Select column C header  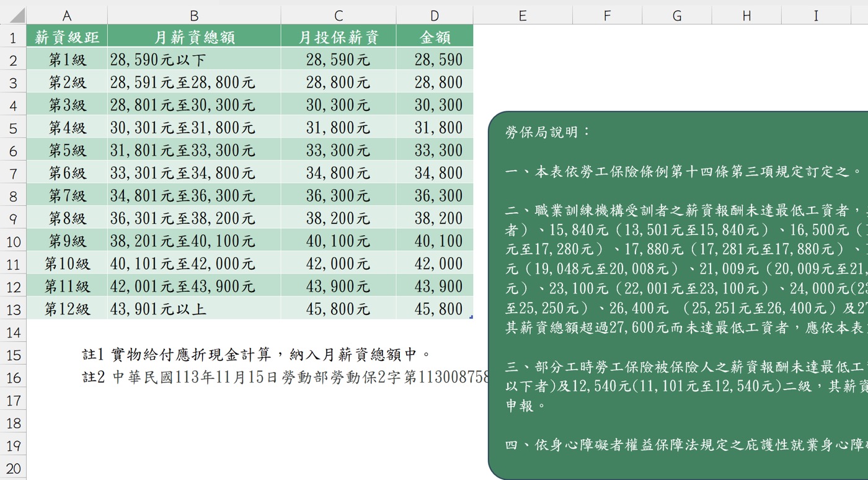339,16
